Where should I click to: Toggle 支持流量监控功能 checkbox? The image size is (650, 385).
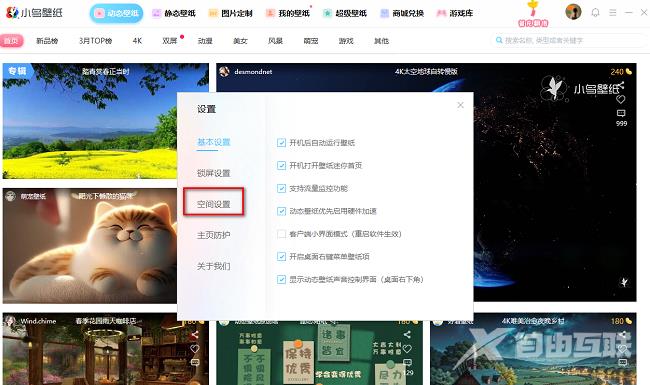tap(281, 188)
